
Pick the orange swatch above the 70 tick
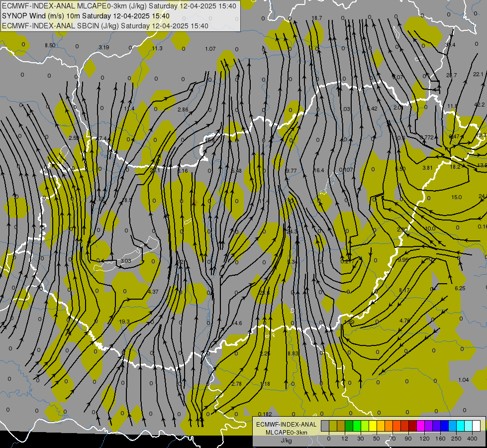click(389, 426)
